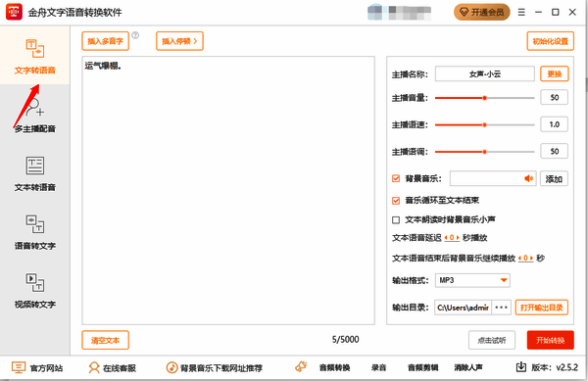This screenshot has height=381, width=588.
Task: Click the three-dot browse directory button
Action: 502,308
